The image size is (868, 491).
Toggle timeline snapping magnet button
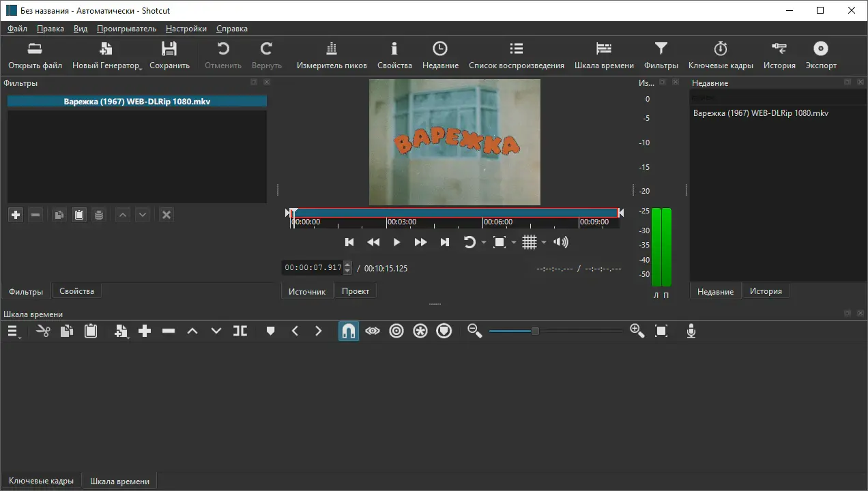349,331
